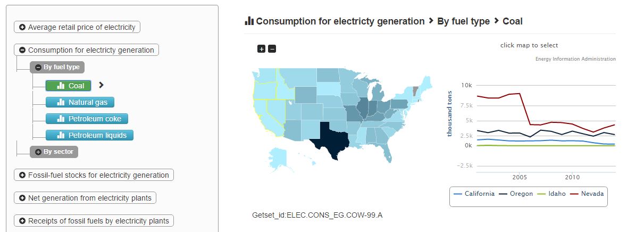Click By fuel type in breadcrumb
Image resolution: width=644 pixels, height=232 pixels.
463,21
